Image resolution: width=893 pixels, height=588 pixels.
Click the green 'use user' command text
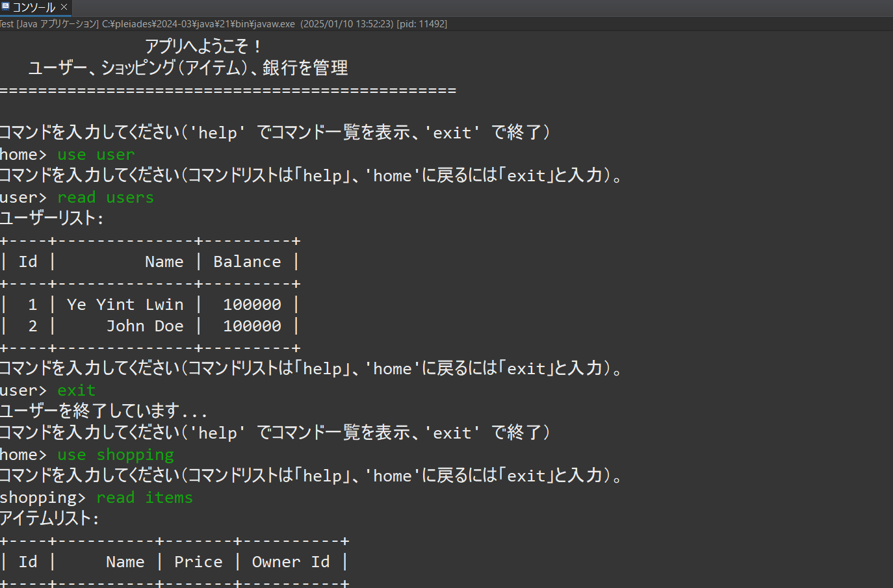[x=96, y=155]
